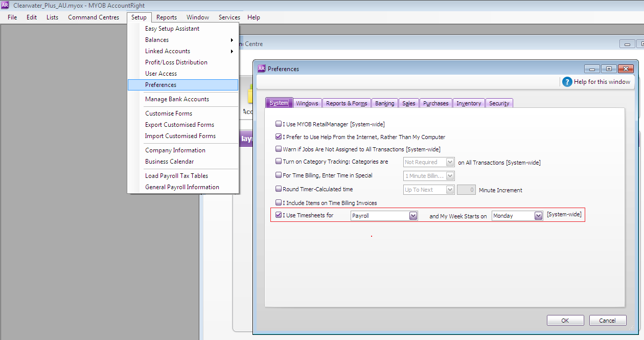Click the AccountRight app icon in main title bar
The height and width of the screenshot is (340, 644).
(6, 5)
